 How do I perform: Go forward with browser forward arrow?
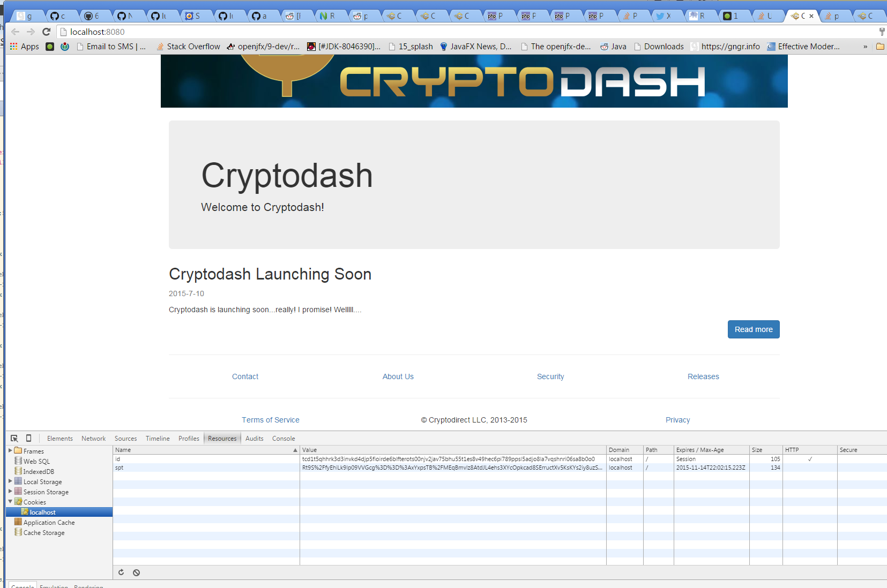[x=31, y=32]
